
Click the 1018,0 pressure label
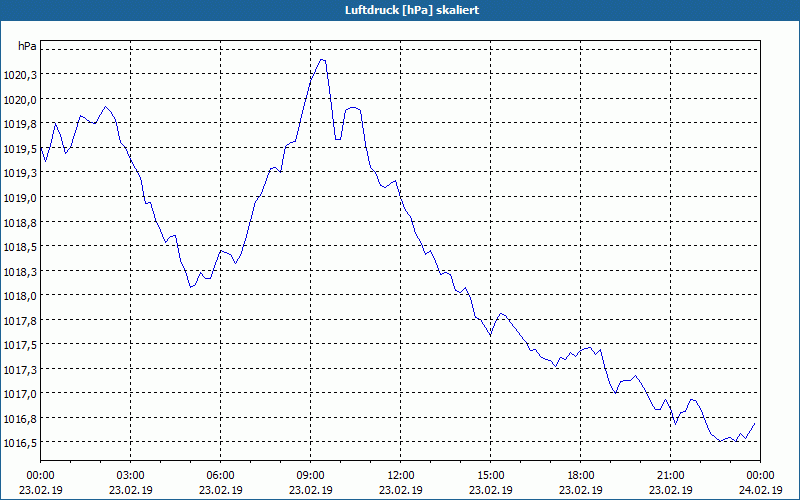[20, 296]
